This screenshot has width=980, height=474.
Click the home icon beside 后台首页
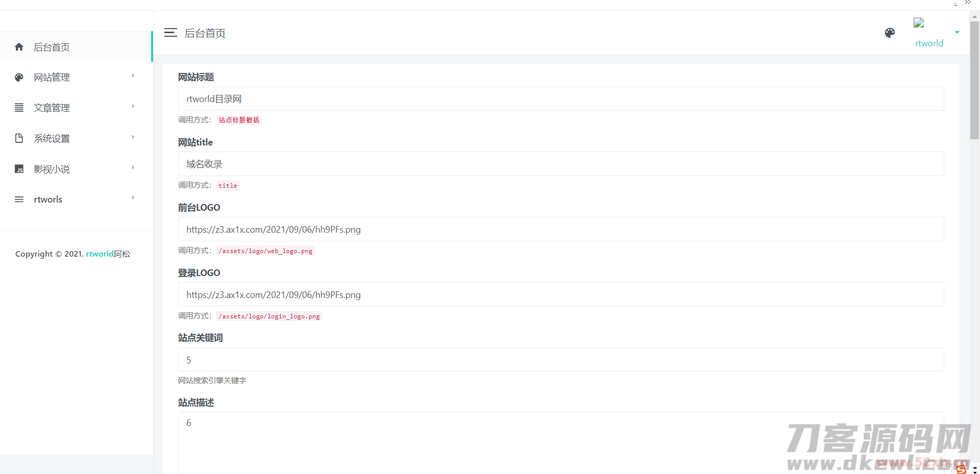click(19, 47)
